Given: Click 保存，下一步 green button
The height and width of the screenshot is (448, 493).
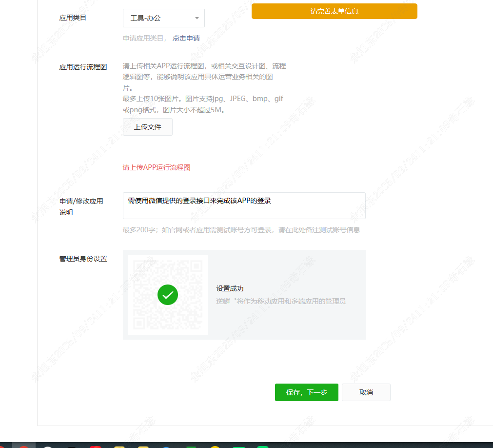Looking at the screenshot, I should coord(307,392).
